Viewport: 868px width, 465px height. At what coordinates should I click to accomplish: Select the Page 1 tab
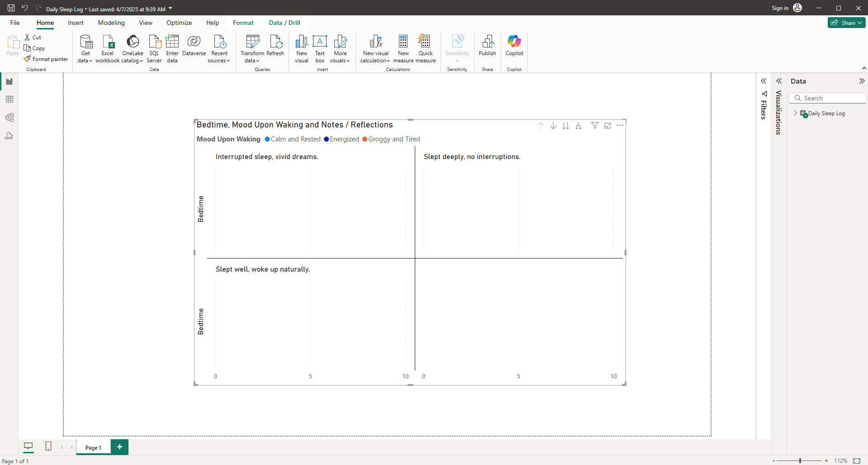coord(93,447)
